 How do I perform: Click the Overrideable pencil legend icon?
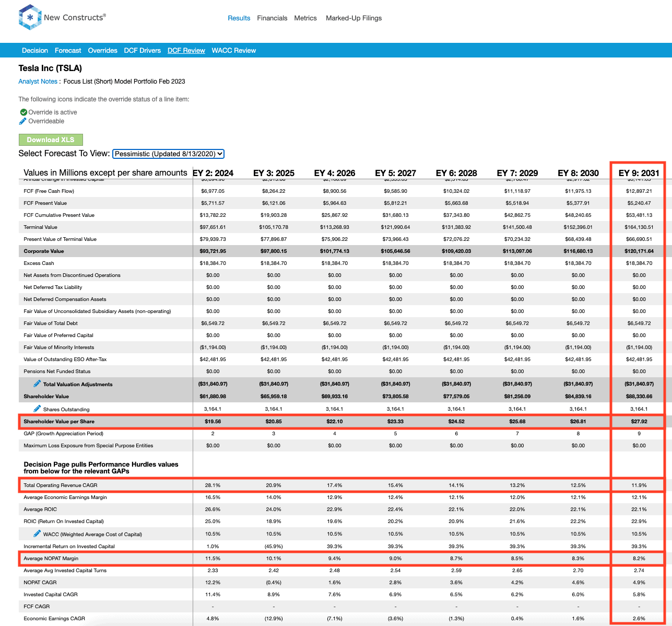[x=22, y=121]
